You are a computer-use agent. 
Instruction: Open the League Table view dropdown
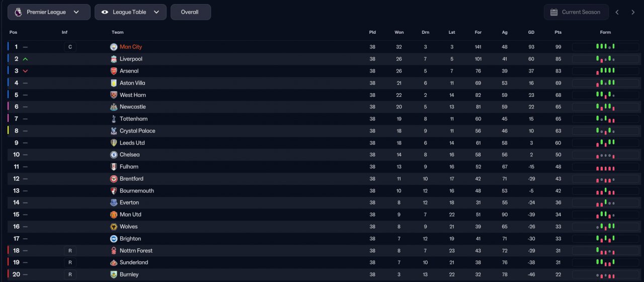[x=130, y=12]
